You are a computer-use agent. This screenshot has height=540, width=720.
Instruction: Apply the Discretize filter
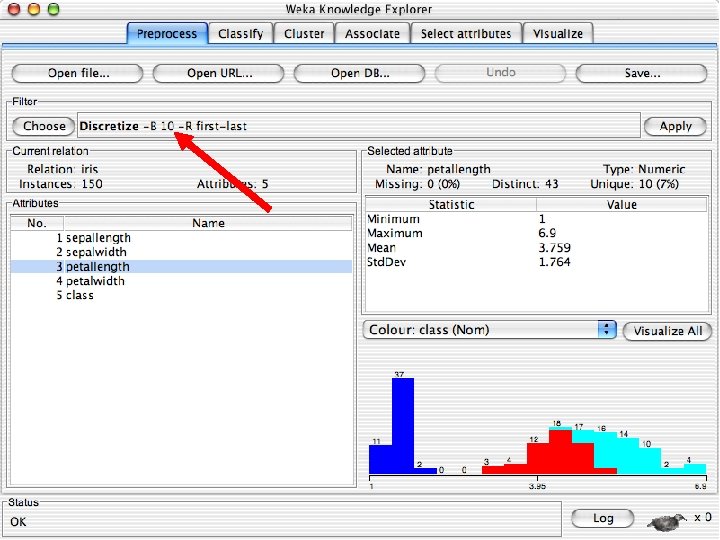(x=675, y=126)
